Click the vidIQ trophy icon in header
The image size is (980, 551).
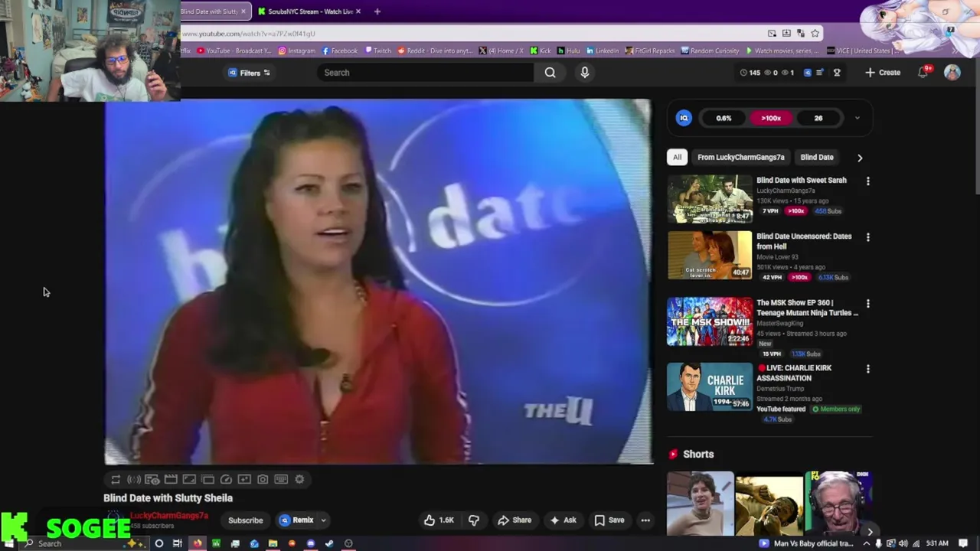pos(837,73)
